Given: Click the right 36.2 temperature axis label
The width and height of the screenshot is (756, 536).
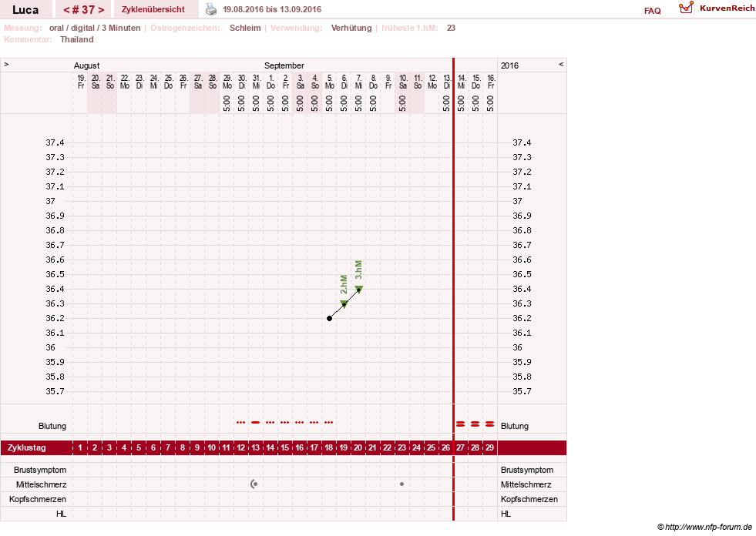Looking at the screenshot, I should tap(522, 318).
